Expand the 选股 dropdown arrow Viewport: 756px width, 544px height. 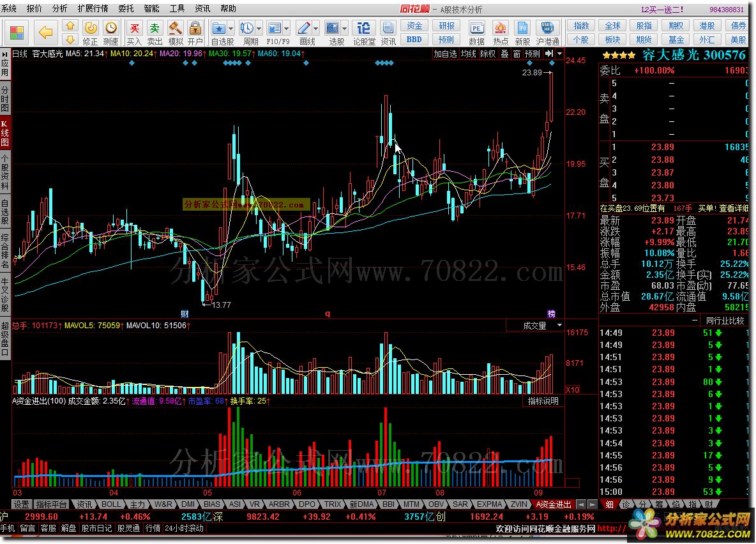[x=344, y=29]
